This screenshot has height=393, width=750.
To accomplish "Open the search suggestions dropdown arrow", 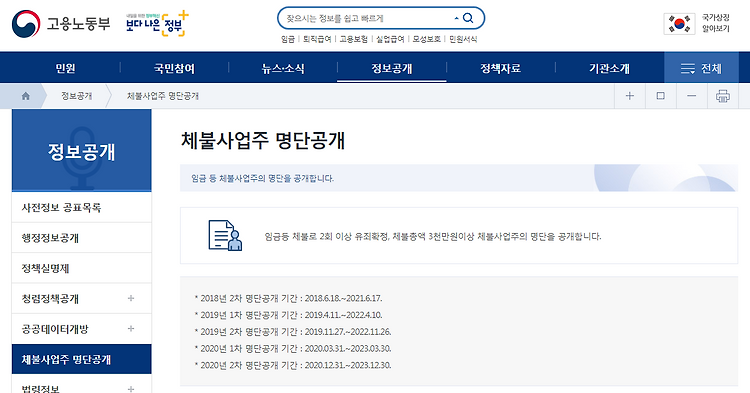I will tap(456, 18).
